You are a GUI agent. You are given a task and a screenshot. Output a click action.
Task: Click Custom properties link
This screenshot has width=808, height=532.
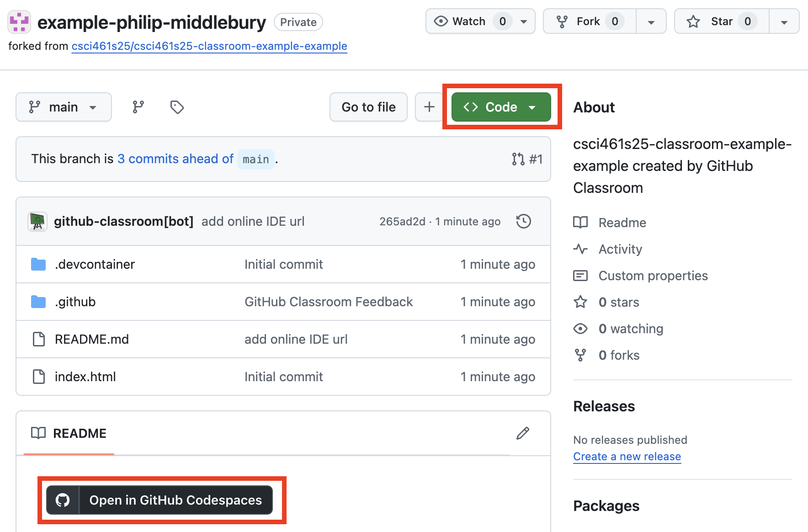653,276
